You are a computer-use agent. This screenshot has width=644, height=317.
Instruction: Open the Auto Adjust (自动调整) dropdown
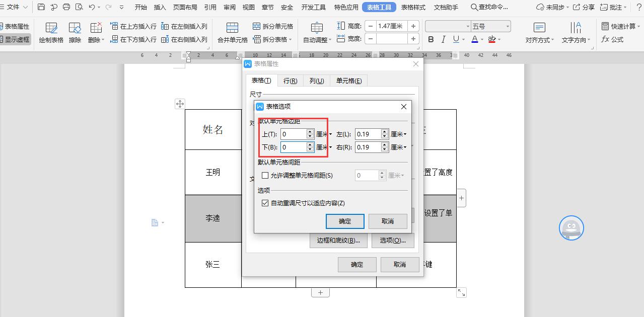(330, 40)
